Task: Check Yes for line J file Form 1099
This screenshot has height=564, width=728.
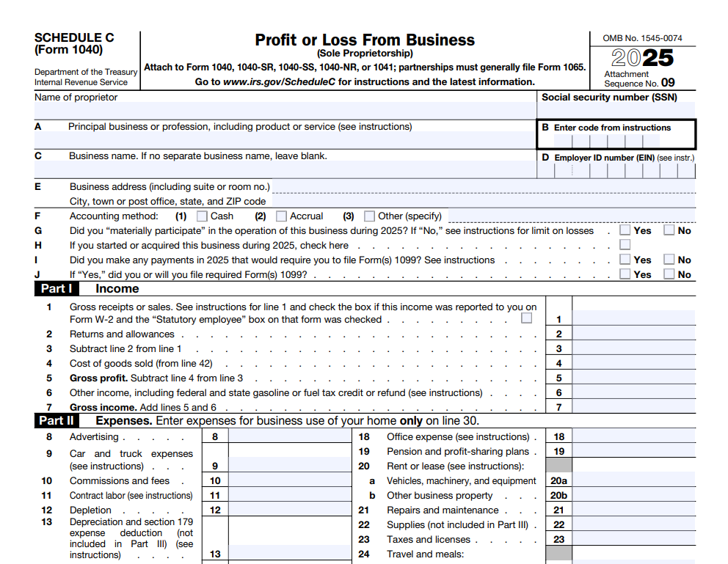Action: (x=625, y=274)
